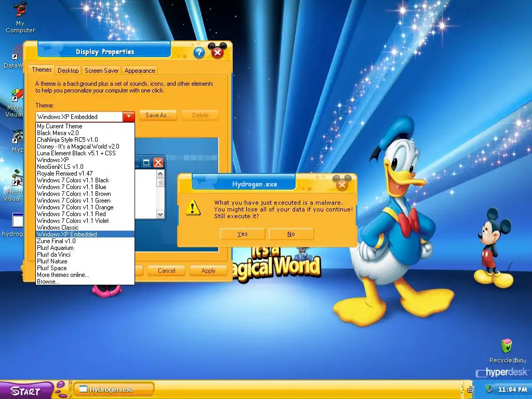Select the Windows Classic theme

(x=85, y=228)
